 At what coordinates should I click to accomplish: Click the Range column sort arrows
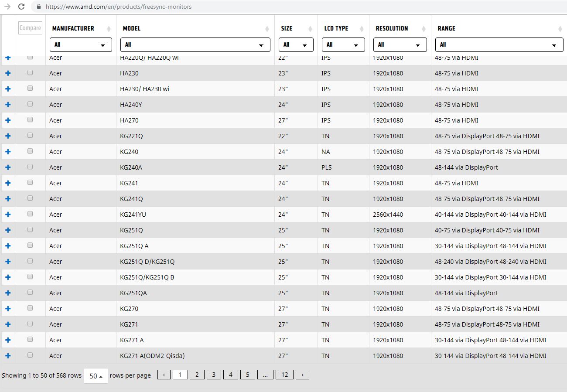[560, 29]
